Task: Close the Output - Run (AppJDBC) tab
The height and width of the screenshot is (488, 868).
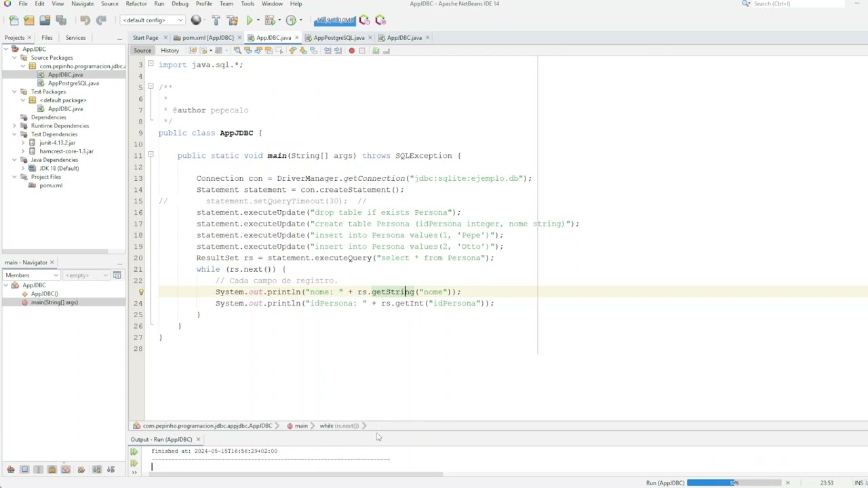Action: coord(198,439)
